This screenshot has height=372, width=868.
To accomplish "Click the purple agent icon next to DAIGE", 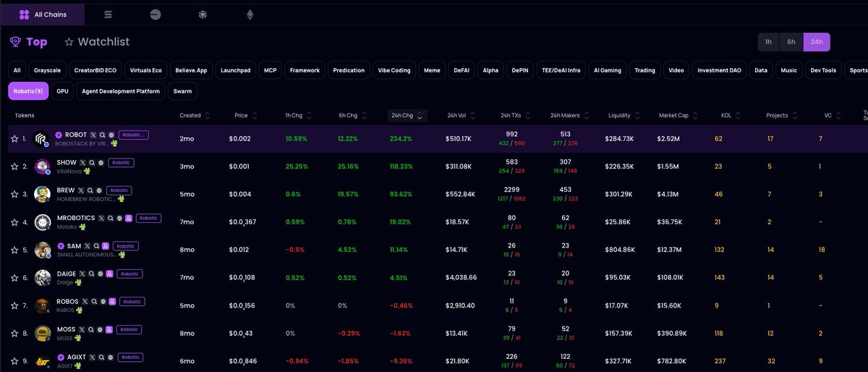I will click(x=109, y=274).
